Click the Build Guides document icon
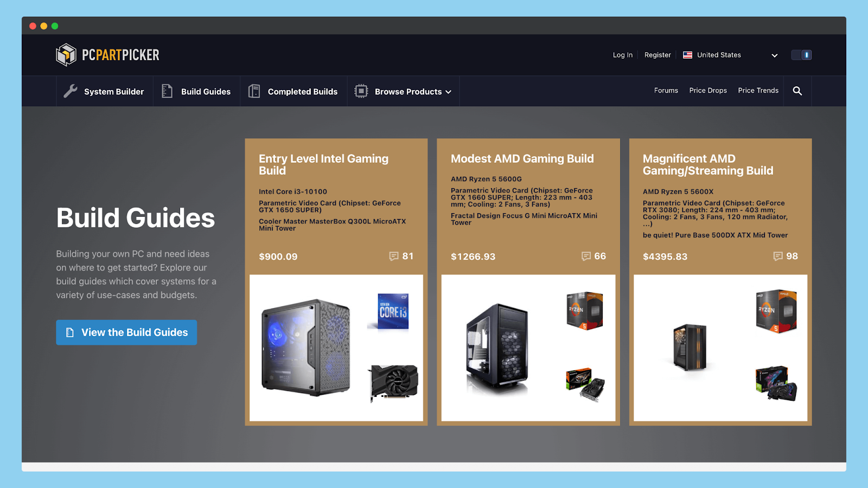The width and height of the screenshot is (868, 488). 167,91
